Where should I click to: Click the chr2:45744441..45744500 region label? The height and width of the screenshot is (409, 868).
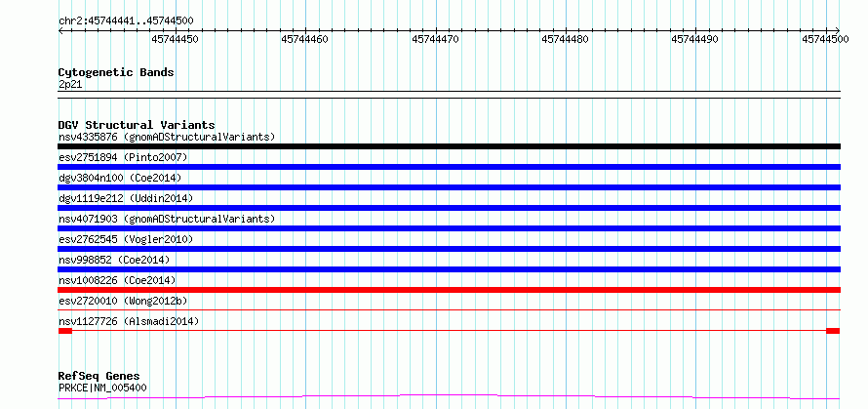pyautogui.click(x=126, y=21)
